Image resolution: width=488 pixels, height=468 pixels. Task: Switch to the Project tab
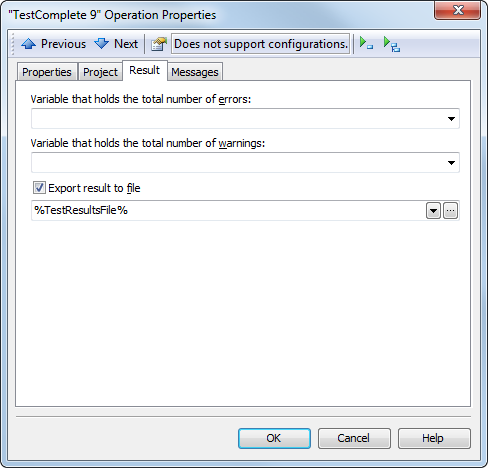tap(100, 72)
